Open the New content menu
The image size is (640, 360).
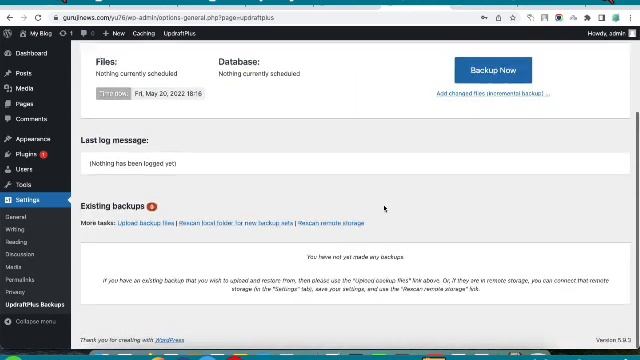click(x=113, y=33)
